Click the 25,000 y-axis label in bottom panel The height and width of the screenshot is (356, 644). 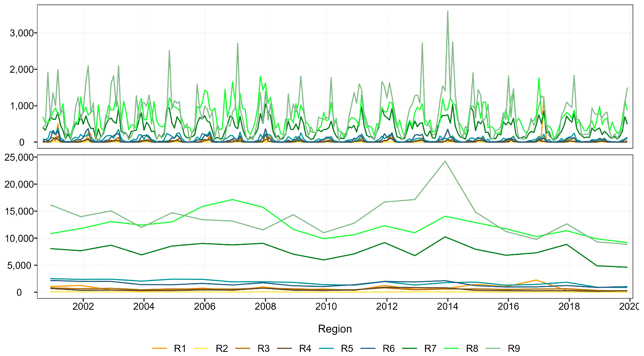click(x=19, y=157)
